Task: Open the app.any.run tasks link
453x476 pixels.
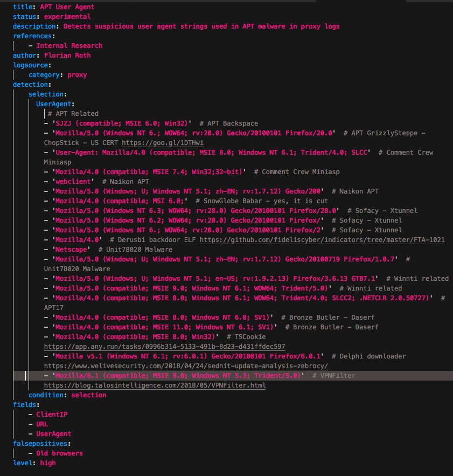Action: (x=164, y=347)
